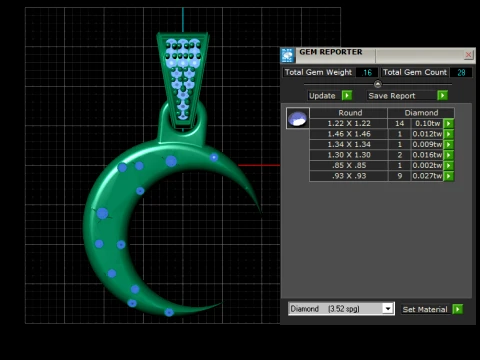Click the Update button
480x360 pixels.
(322, 96)
